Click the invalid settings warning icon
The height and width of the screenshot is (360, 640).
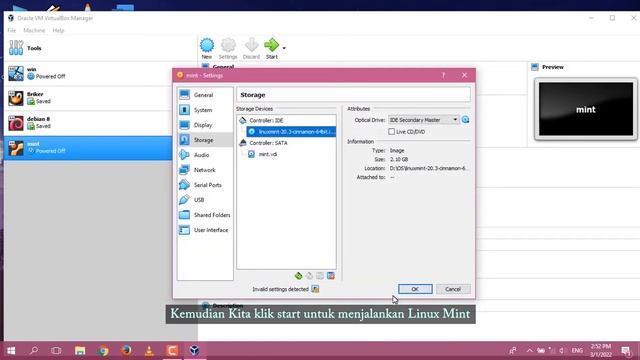pyautogui.click(x=315, y=289)
